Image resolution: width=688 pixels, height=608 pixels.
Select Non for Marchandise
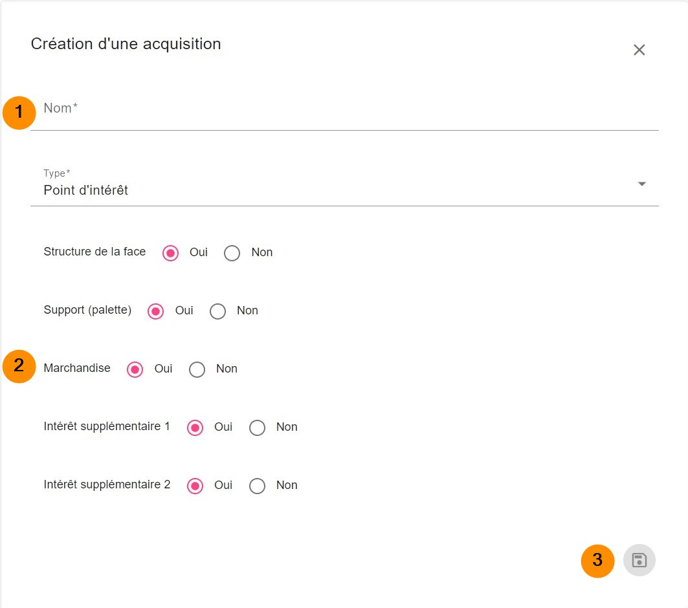pos(197,369)
